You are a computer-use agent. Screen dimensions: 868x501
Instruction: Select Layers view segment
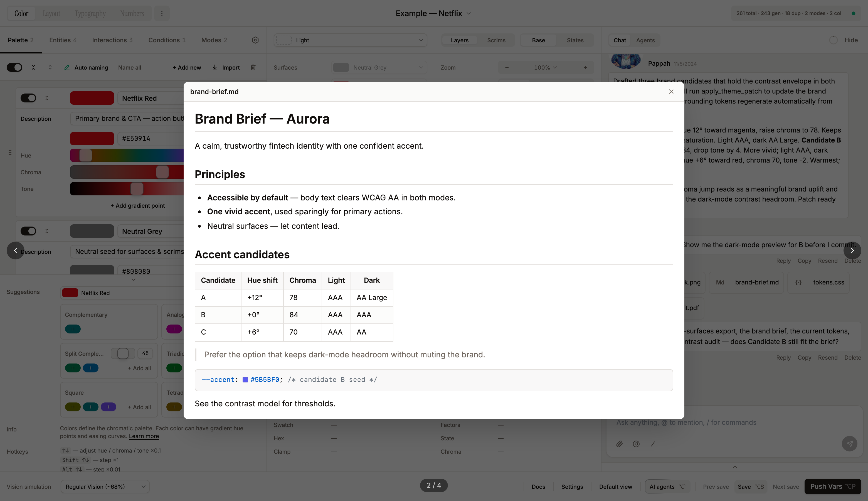459,40
